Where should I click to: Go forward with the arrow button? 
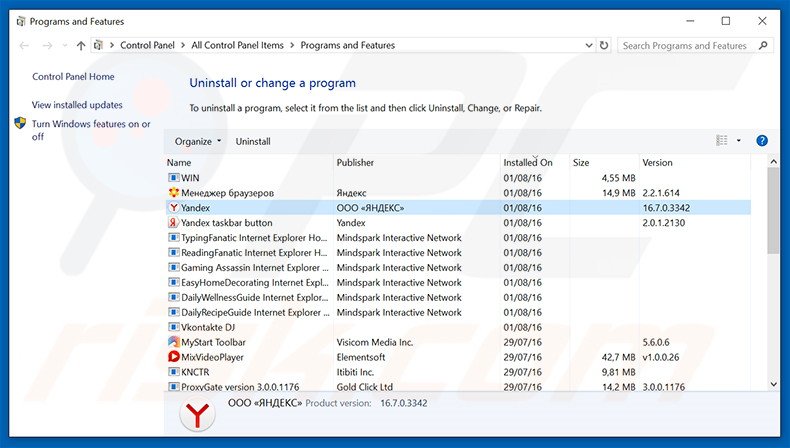coord(47,45)
